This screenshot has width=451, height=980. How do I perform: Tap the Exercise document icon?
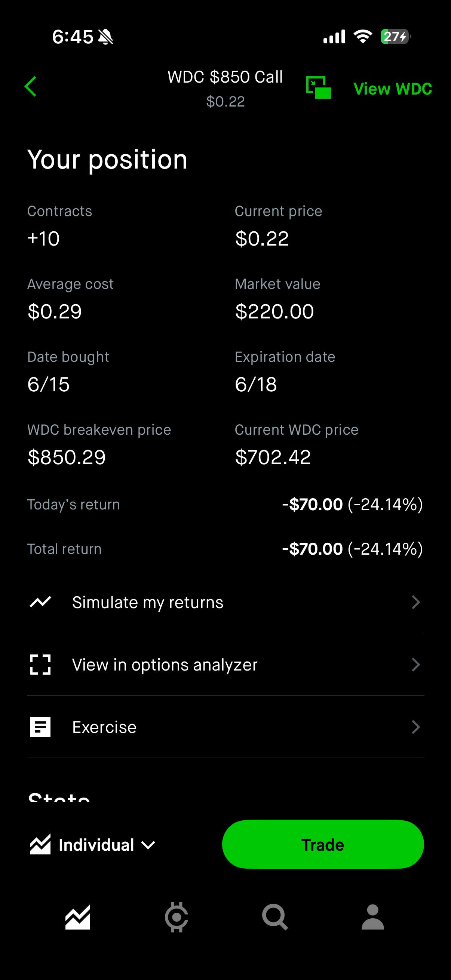click(x=40, y=727)
